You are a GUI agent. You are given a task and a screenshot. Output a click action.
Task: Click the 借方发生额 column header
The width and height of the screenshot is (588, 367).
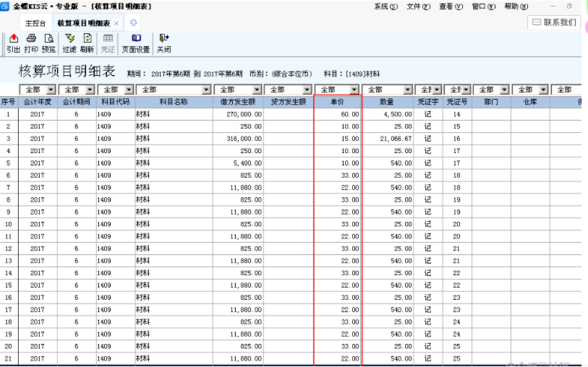pos(238,102)
